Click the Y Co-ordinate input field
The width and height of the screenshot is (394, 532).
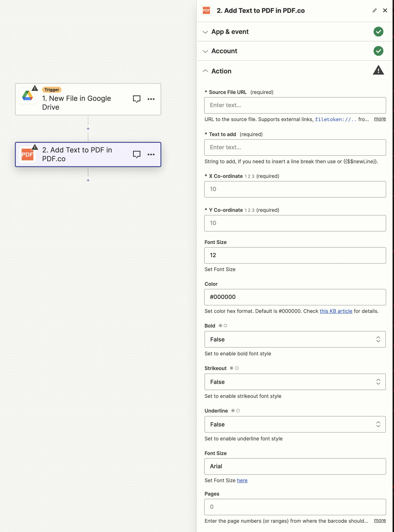(x=295, y=223)
